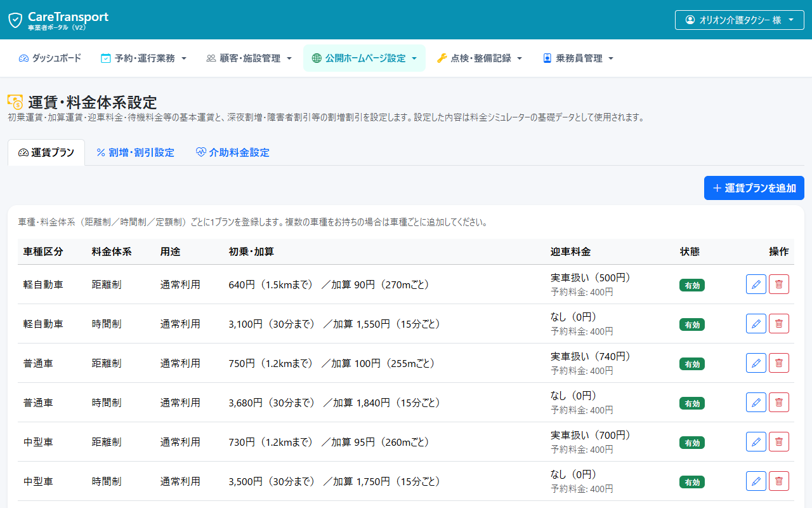Click the fare text 3,680円（30分まで）

click(273, 403)
